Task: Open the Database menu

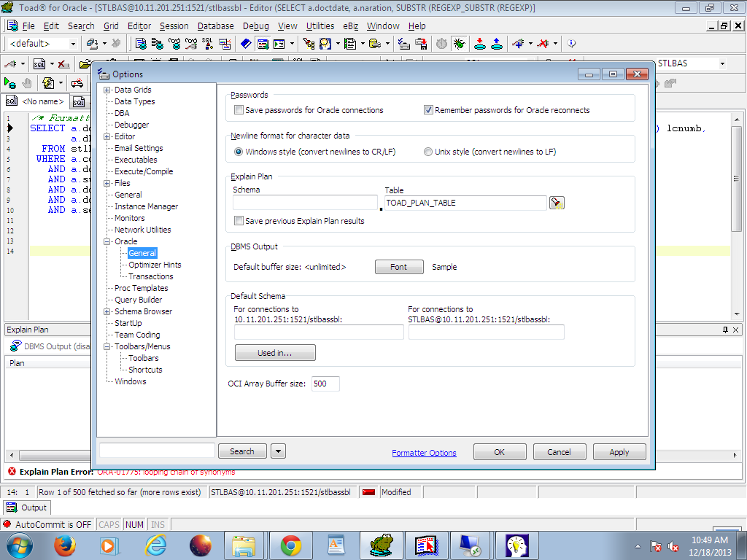Action: 215,26
